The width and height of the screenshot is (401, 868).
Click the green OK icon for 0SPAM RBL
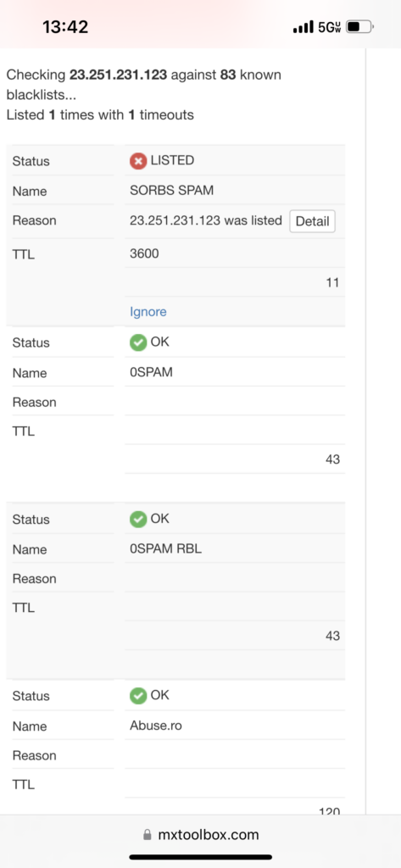click(x=138, y=520)
